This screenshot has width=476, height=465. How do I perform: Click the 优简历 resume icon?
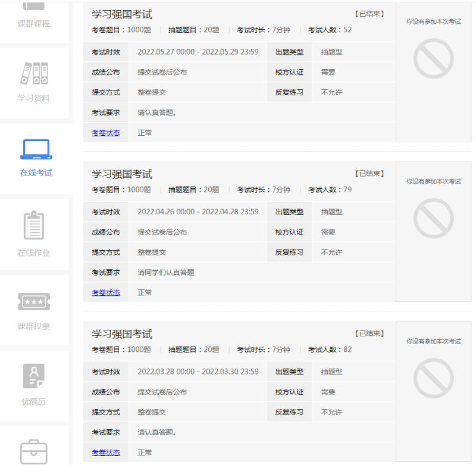point(34,376)
